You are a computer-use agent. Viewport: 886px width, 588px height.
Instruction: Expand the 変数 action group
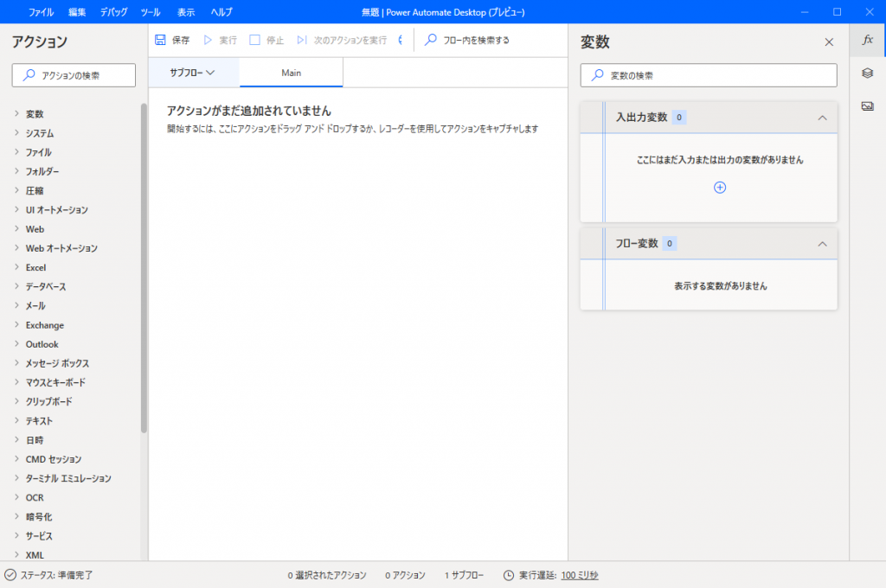pyautogui.click(x=17, y=113)
